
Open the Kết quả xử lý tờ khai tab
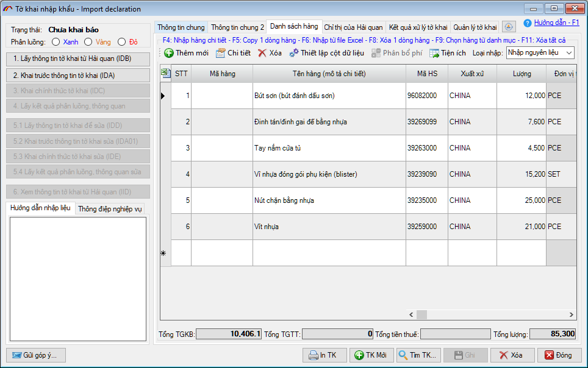click(418, 27)
